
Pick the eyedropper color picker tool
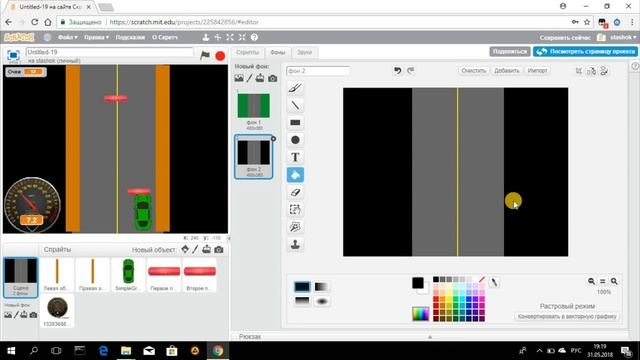(494, 282)
